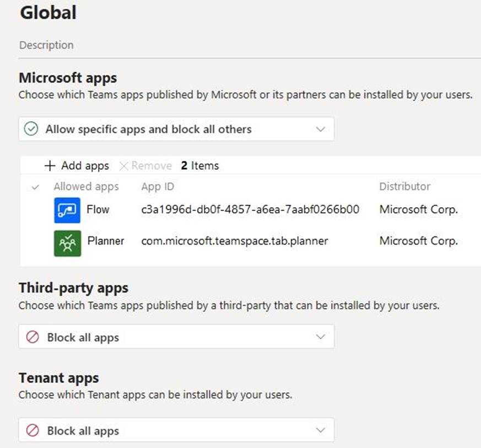Viewport: 481px width, 448px height.
Task: Select the com.microsoft.teamspace.tab.planner app ID
Action: click(235, 241)
